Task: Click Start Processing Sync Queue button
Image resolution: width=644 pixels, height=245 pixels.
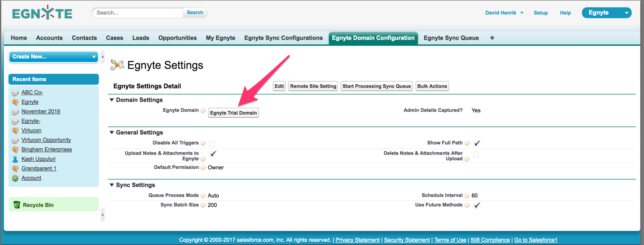Action: click(376, 86)
